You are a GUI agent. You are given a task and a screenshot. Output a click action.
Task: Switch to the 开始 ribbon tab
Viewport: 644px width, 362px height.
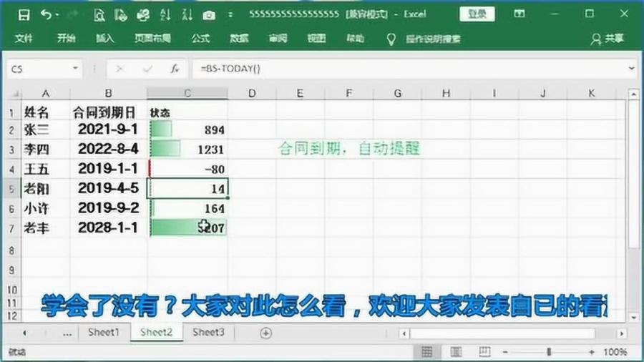pos(66,39)
